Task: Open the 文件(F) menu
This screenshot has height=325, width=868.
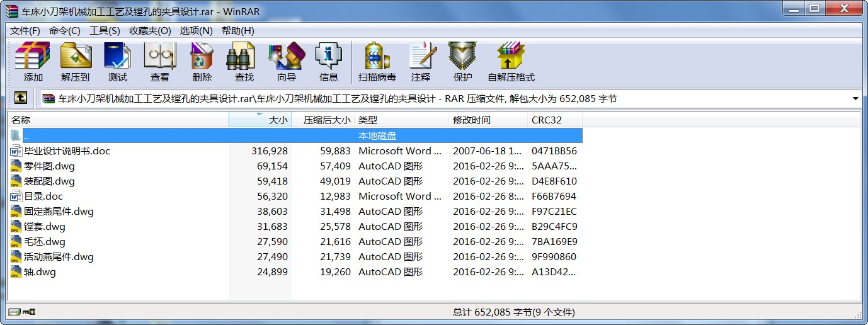Action: coord(25,30)
